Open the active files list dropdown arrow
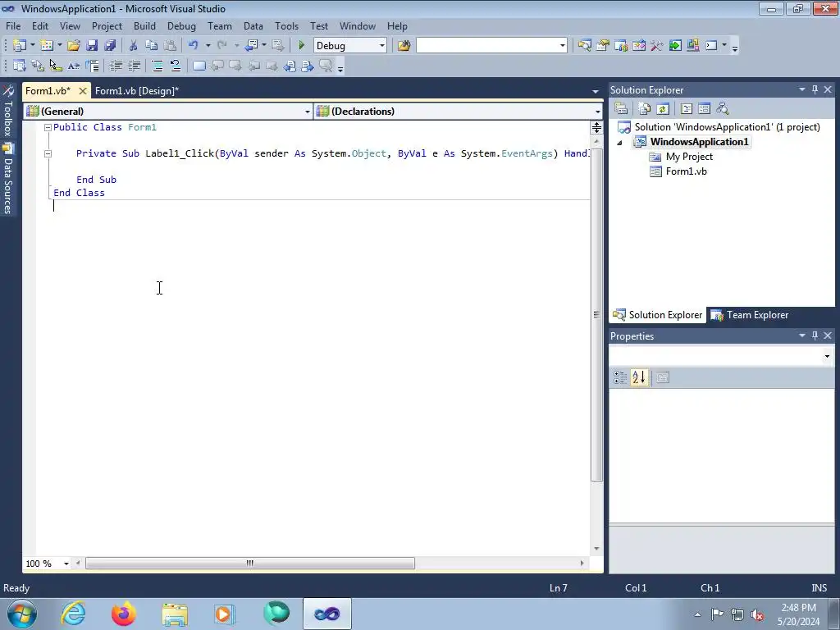Screen dimensions: 840x630 (x=596, y=92)
